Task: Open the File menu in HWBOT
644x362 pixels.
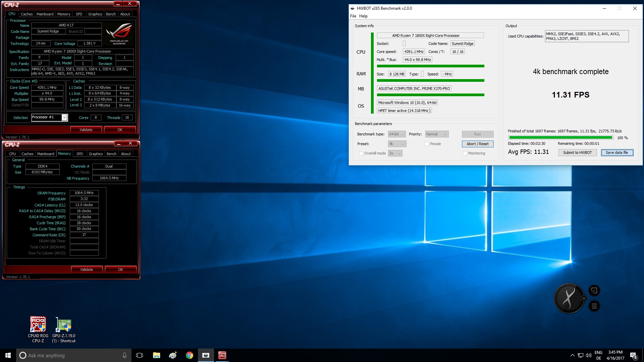Action: (x=353, y=16)
